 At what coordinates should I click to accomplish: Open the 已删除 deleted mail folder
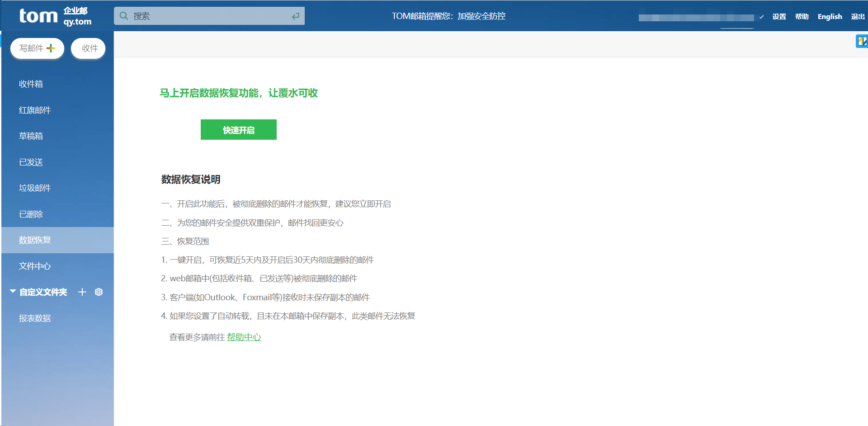(x=31, y=214)
